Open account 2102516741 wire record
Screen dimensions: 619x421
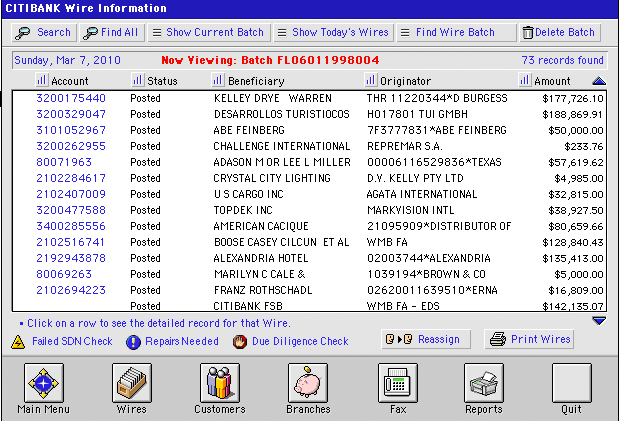coord(71,242)
